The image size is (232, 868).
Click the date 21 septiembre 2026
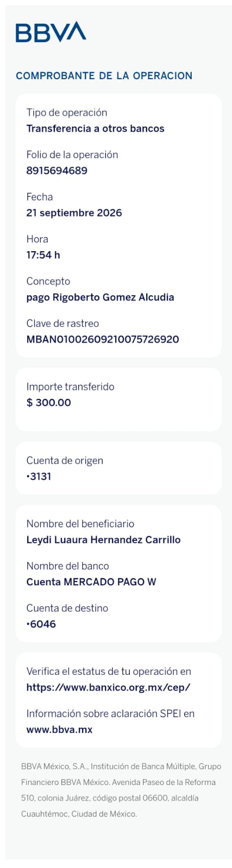74,213
